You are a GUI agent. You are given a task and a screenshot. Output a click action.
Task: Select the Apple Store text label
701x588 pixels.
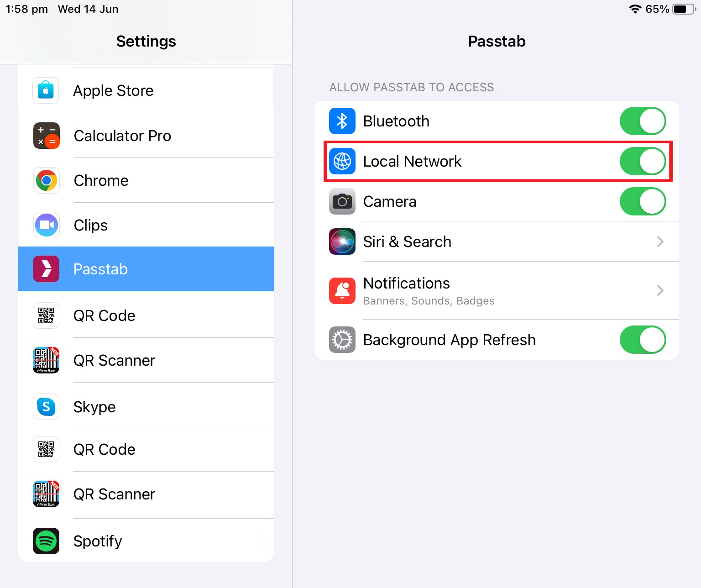(x=113, y=91)
